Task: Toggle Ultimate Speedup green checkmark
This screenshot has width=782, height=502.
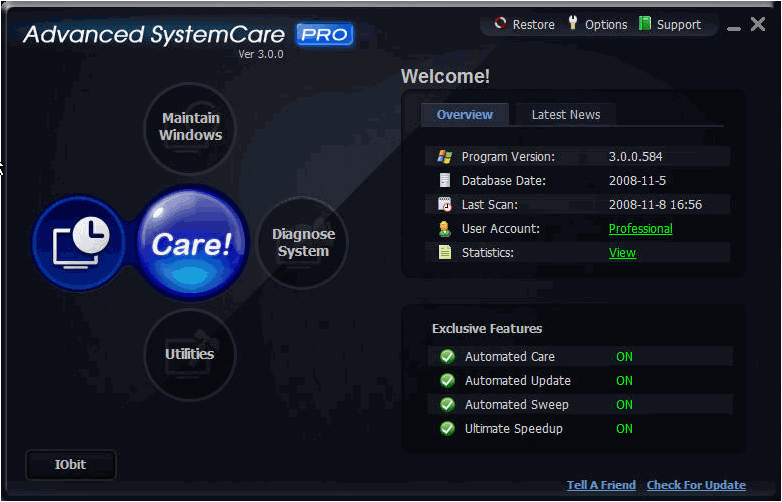Action: click(x=447, y=429)
